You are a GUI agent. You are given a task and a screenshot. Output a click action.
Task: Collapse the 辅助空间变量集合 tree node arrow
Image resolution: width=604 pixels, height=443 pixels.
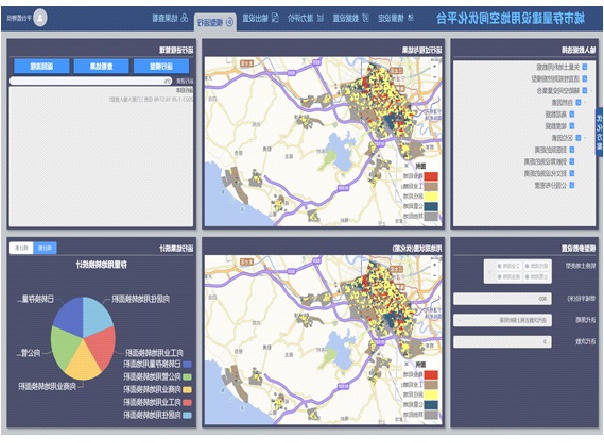(x=592, y=91)
